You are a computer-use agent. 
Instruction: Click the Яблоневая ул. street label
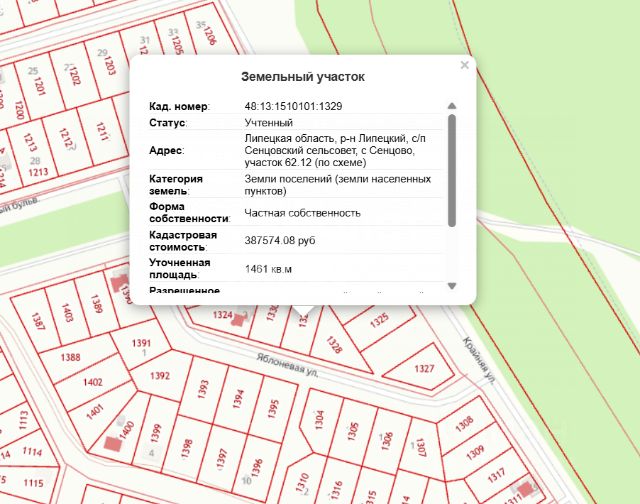click(287, 366)
